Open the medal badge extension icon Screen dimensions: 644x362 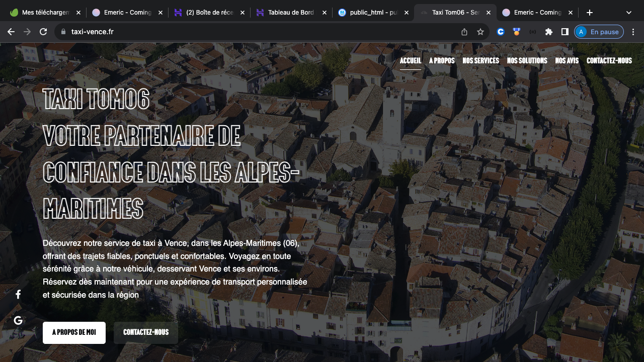pos(517,32)
